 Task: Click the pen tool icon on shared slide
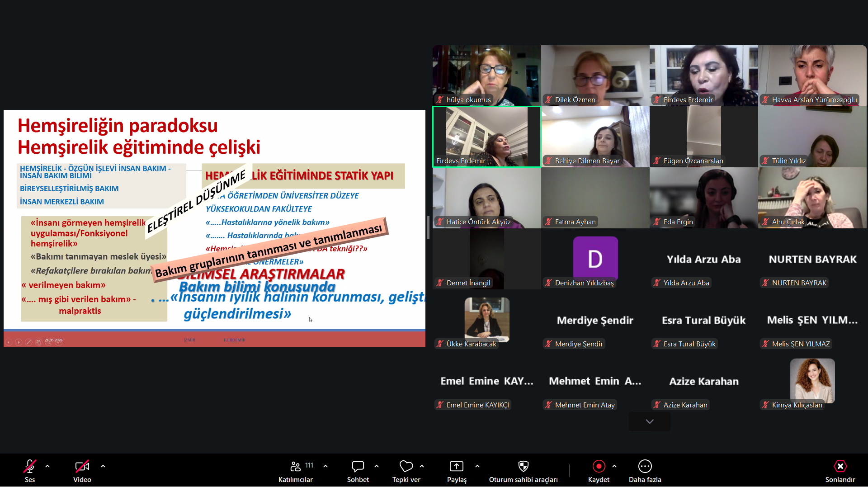(28, 342)
